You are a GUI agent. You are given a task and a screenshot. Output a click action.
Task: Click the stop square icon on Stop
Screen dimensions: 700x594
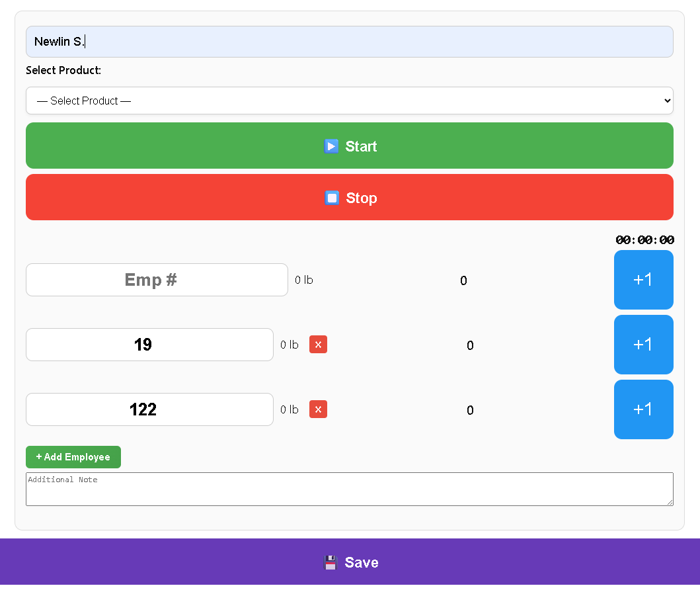[x=332, y=197]
